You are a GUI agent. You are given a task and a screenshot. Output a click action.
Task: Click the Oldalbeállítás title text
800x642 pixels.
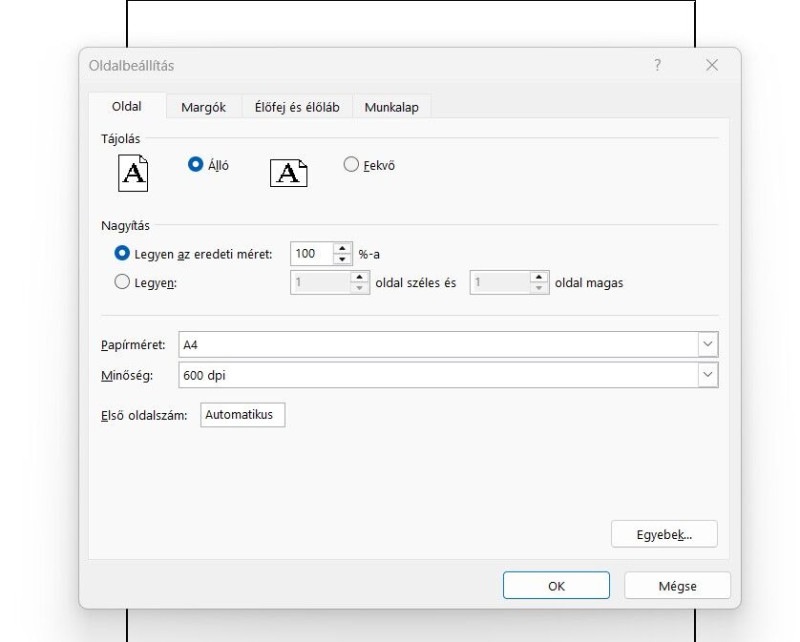(132, 65)
